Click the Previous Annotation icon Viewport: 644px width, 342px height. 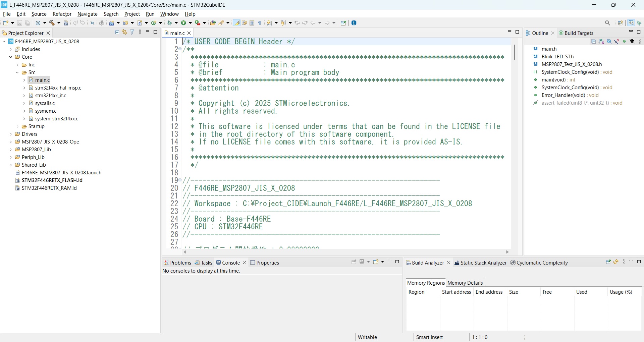[x=283, y=23]
